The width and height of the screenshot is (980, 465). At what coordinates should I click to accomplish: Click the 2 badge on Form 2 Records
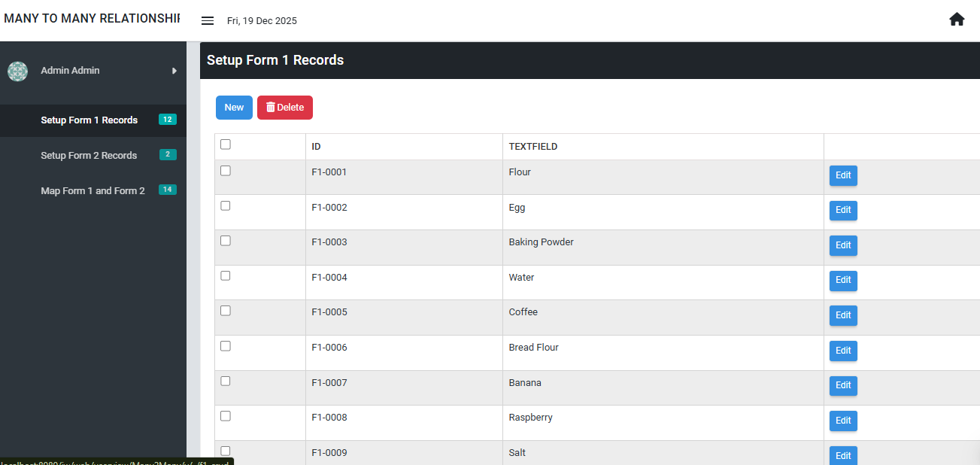168,155
